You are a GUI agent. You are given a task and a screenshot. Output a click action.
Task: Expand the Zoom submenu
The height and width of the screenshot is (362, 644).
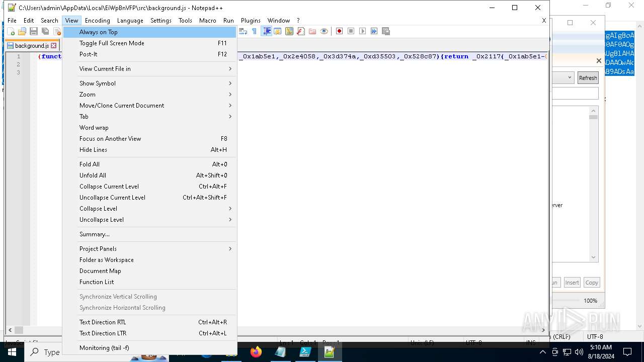tap(149, 95)
